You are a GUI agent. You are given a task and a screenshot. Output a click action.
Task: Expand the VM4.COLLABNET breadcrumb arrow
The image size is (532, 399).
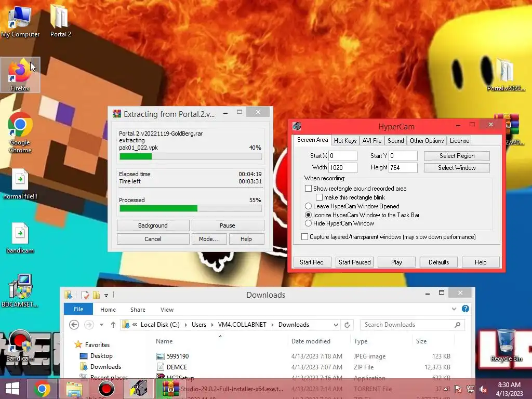point(272,325)
